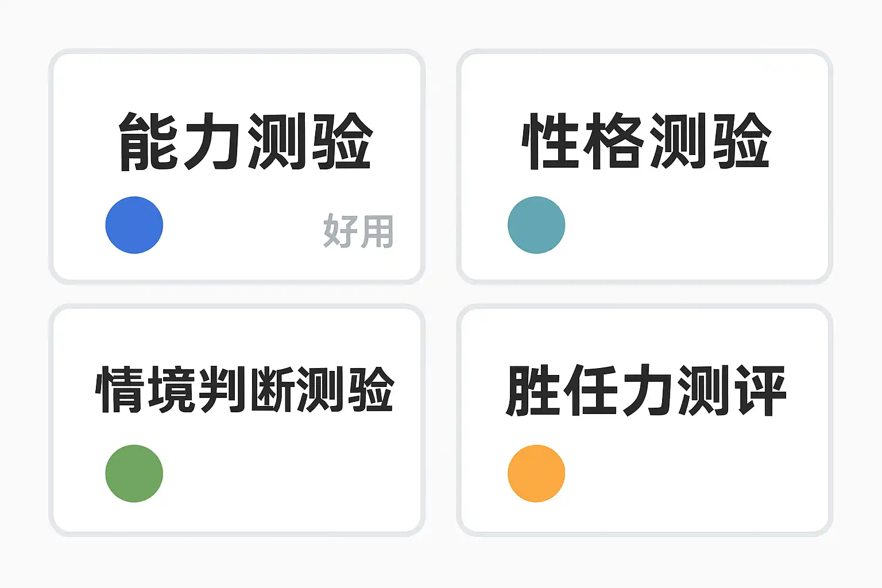
Task: Click the character 评 in 胜任力测评
Action: tap(761, 390)
